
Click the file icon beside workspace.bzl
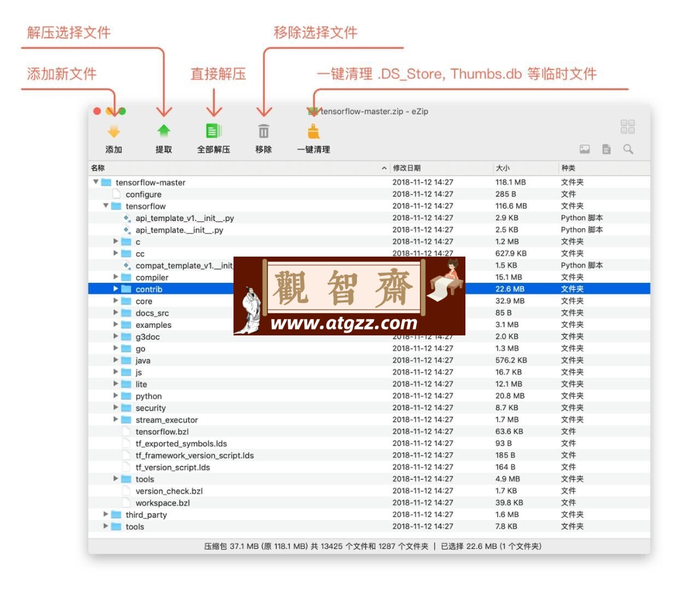pyautogui.click(x=126, y=503)
